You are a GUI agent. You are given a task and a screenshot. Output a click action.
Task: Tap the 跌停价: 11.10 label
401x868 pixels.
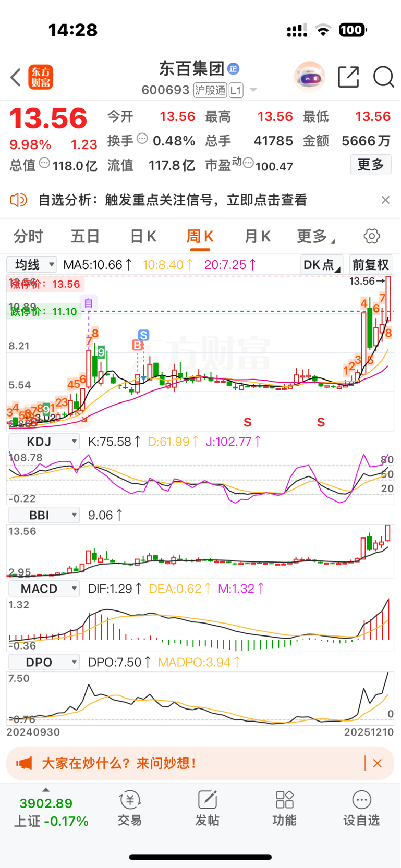pyautogui.click(x=44, y=312)
